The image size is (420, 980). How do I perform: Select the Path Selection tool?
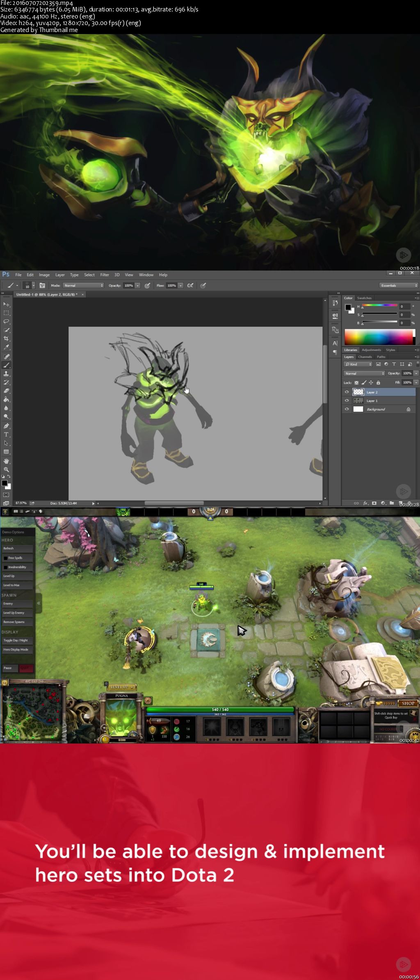pos(6,443)
